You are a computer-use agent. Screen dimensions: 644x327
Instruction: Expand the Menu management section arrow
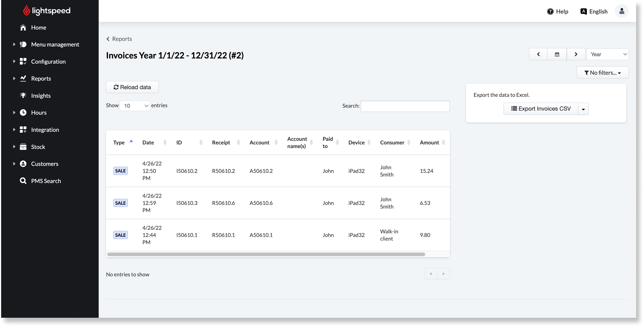pyautogui.click(x=14, y=44)
